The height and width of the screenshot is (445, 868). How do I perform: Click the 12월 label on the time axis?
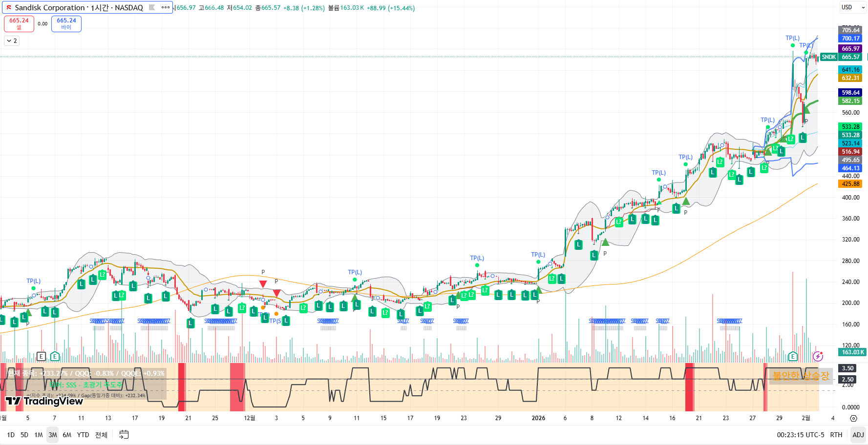(x=250, y=418)
